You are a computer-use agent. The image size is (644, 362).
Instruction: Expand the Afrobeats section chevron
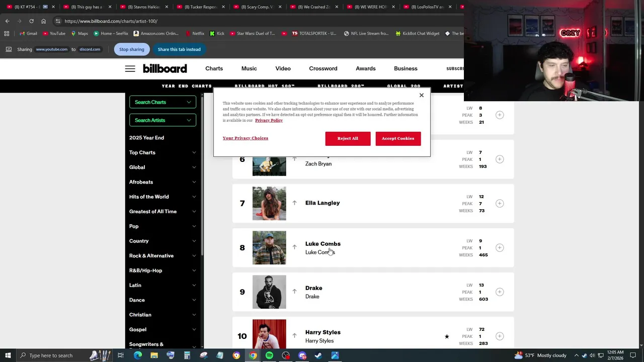194,182
